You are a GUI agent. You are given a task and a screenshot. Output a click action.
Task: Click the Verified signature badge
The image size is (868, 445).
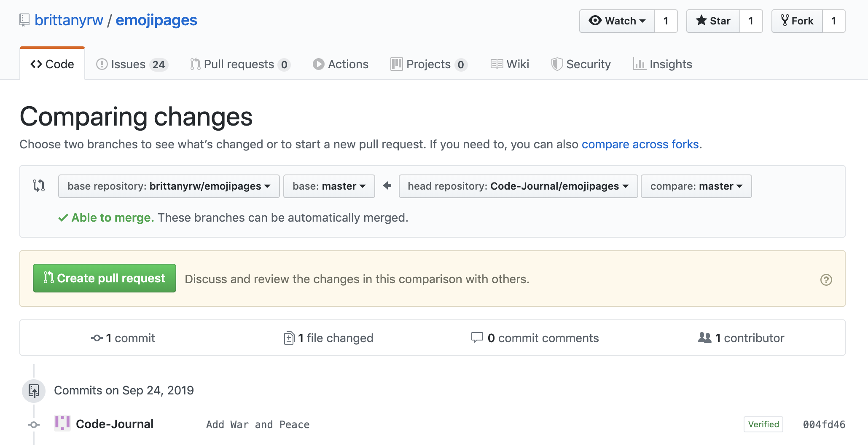coord(763,424)
